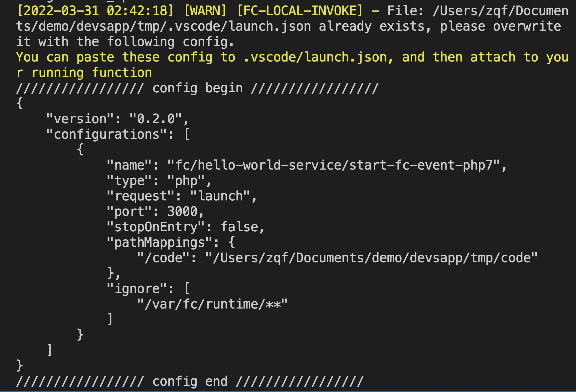Click the "0.2.0" version value
Image resolution: width=576 pixels, height=392 pixels.
[156, 119]
